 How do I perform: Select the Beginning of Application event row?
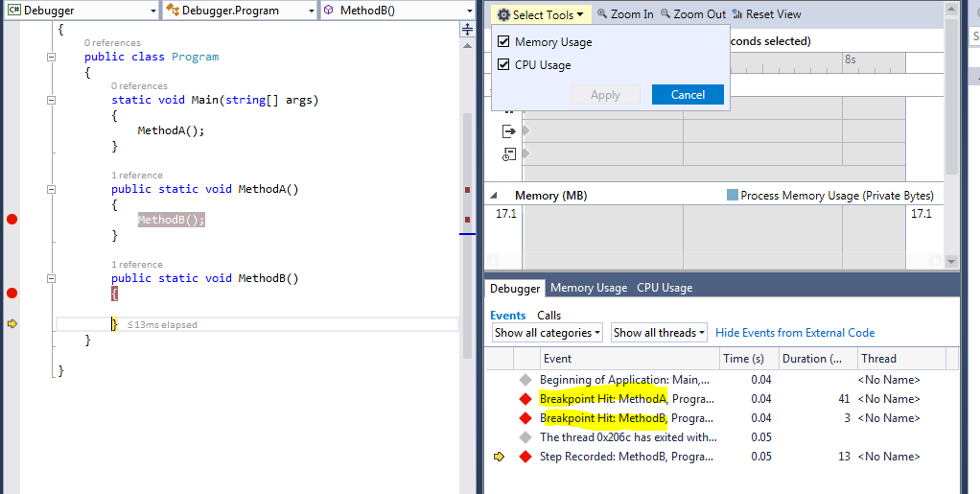pos(721,380)
